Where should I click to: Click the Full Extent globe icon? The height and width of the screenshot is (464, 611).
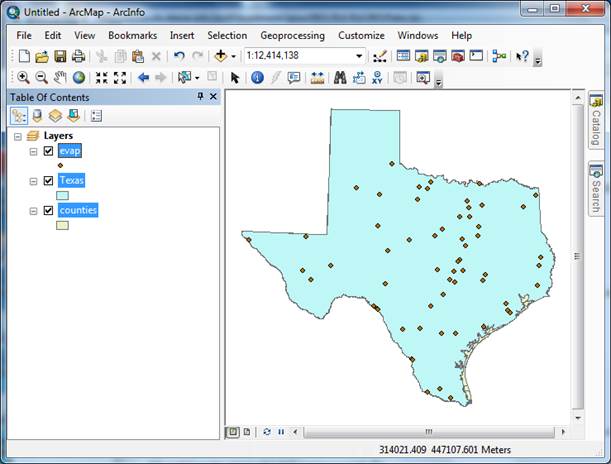tap(78, 77)
